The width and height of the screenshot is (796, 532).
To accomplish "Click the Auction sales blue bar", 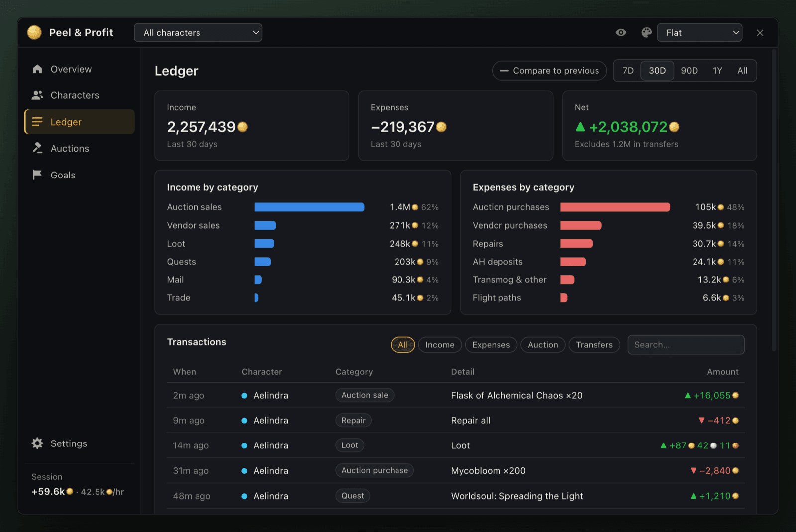I will (309, 207).
